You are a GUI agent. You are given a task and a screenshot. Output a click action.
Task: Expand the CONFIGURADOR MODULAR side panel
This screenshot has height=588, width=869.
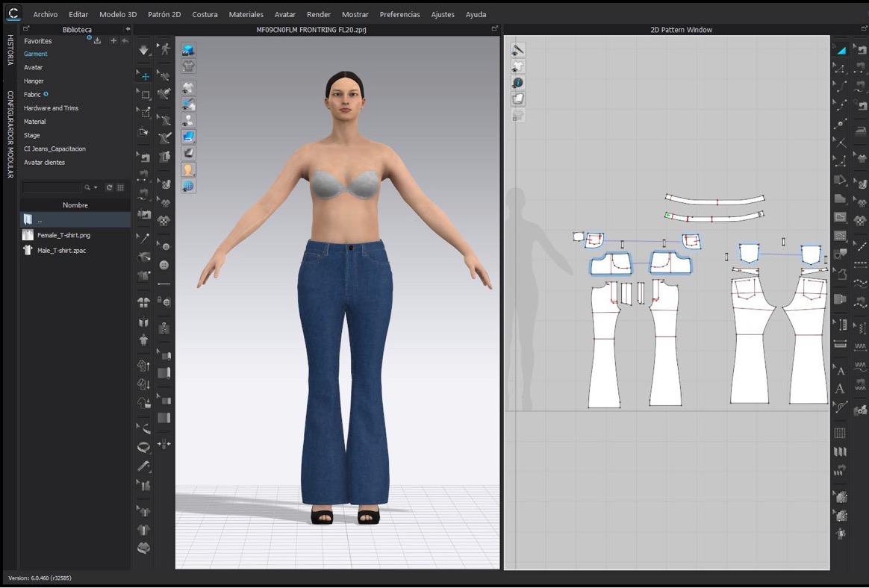tap(10, 134)
